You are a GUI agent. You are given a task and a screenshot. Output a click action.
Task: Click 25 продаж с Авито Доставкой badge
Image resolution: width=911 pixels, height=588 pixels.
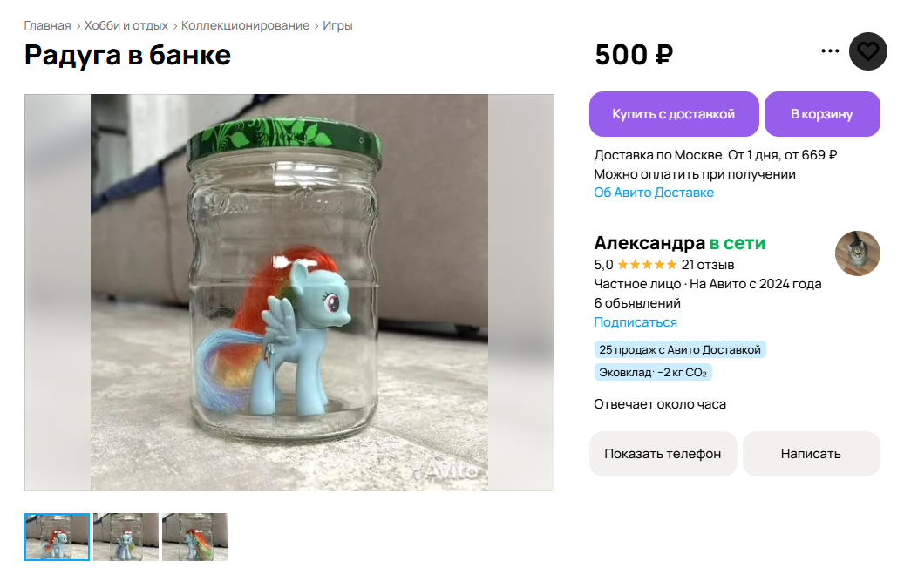[x=680, y=349]
